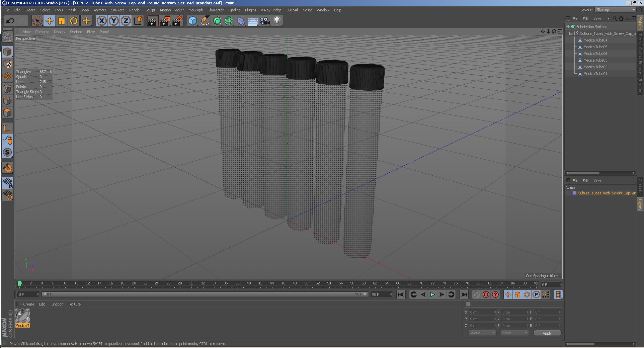Click object manager horizontal scrollbar

583,173
